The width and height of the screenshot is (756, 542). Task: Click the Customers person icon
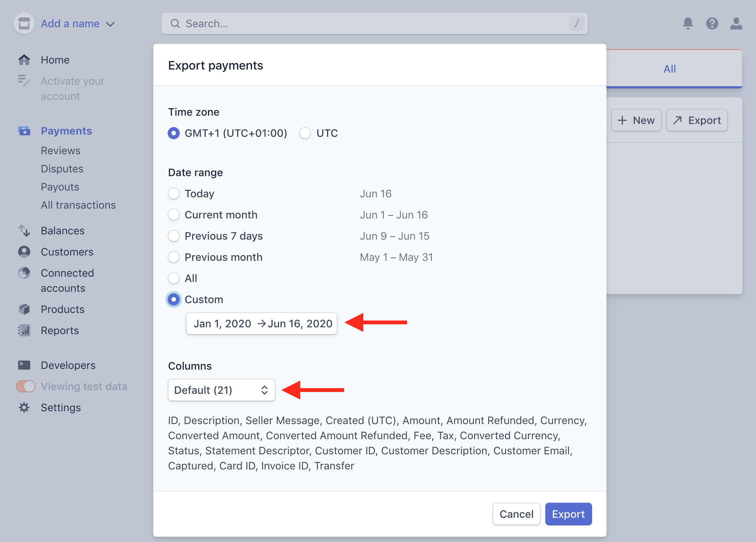coord(24,252)
